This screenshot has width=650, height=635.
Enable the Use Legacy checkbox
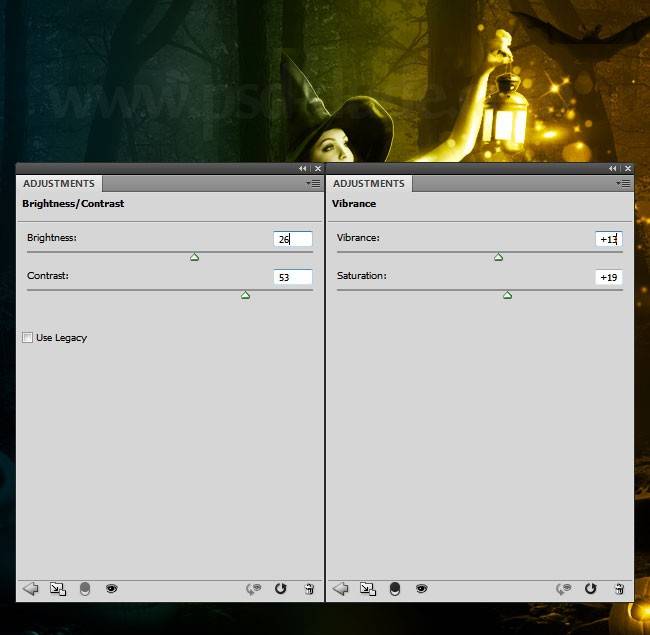27,338
